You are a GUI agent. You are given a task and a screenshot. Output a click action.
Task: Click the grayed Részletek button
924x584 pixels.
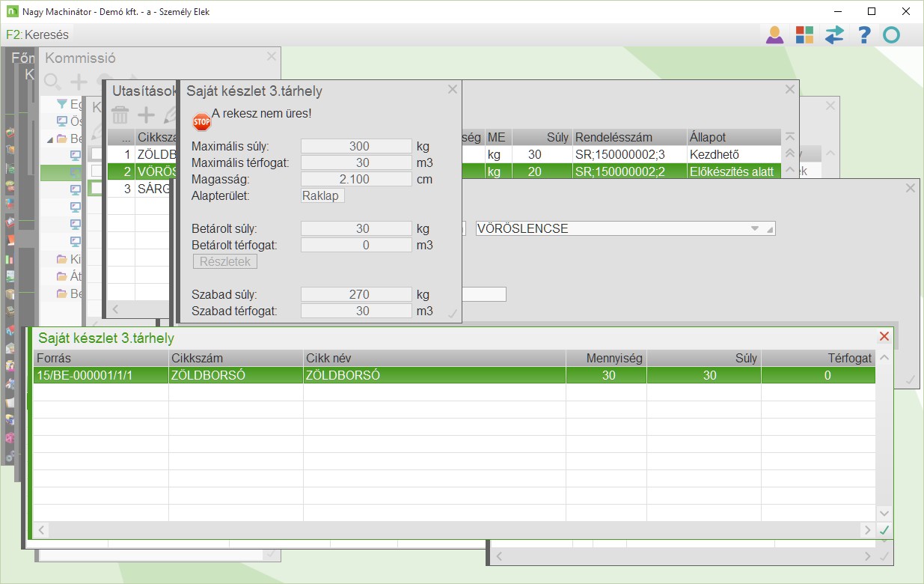225,261
